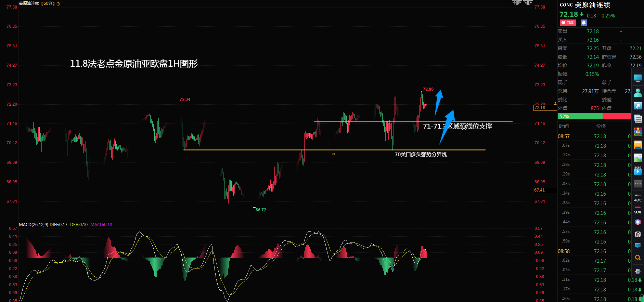The height and width of the screenshot is (302, 644).
Task: Click the 52% buy-sell ratio bar
Action: coord(595,116)
